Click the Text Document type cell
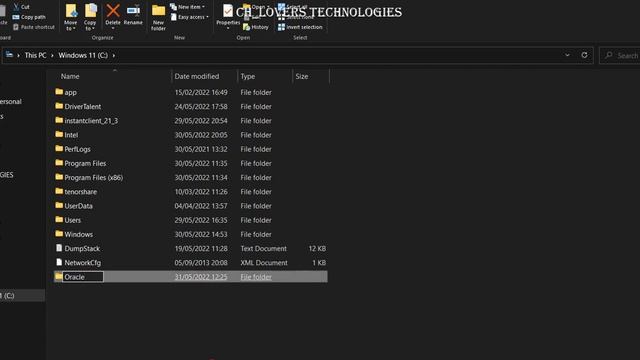The width and height of the screenshot is (640, 360). point(263,248)
